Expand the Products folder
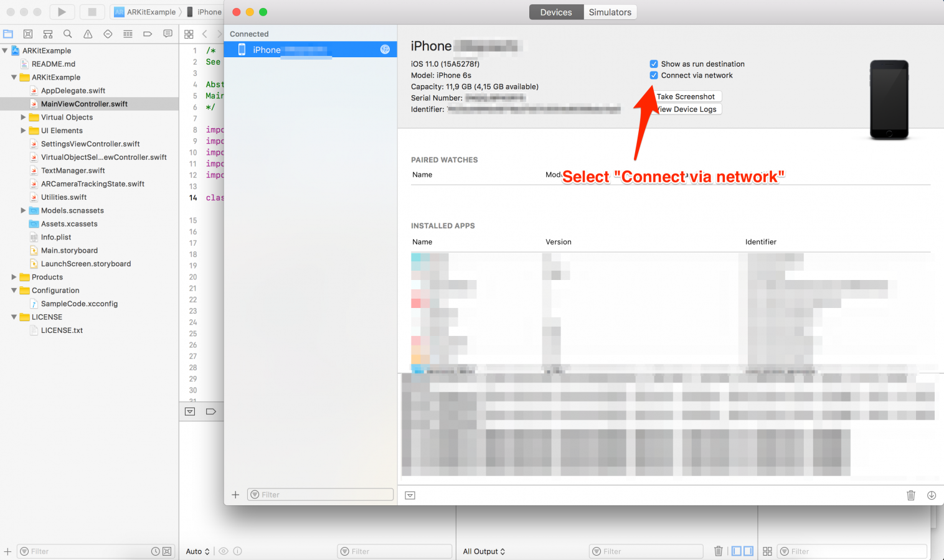This screenshot has height=560, width=944. click(x=14, y=277)
